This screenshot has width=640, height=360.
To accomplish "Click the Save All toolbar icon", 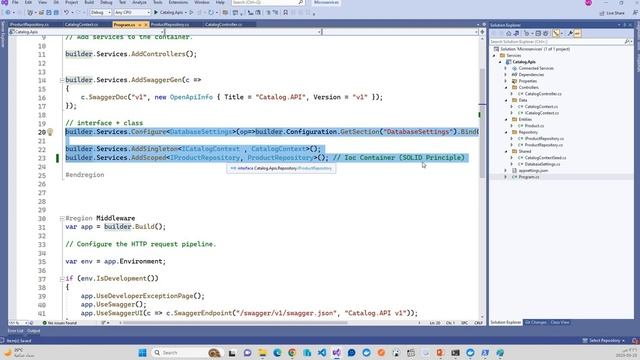I will (56, 13).
